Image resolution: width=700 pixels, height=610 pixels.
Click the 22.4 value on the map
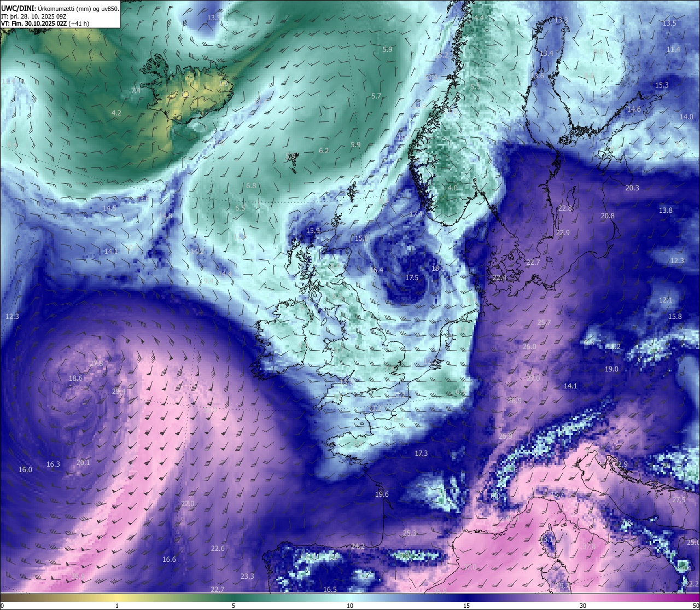499,278
